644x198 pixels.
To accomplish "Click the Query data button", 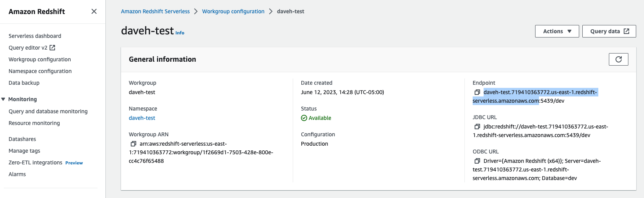I will [x=609, y=31].
